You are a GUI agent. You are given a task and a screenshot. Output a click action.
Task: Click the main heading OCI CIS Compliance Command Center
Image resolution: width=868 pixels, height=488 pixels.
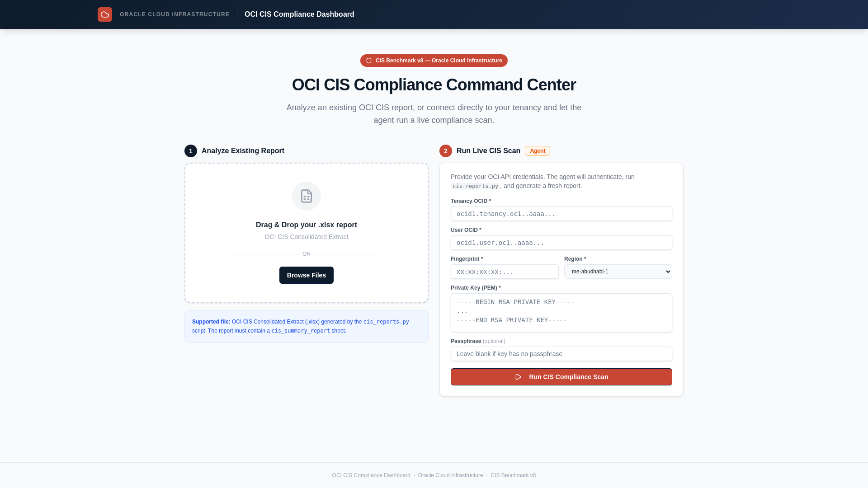(x=434, y=85)
